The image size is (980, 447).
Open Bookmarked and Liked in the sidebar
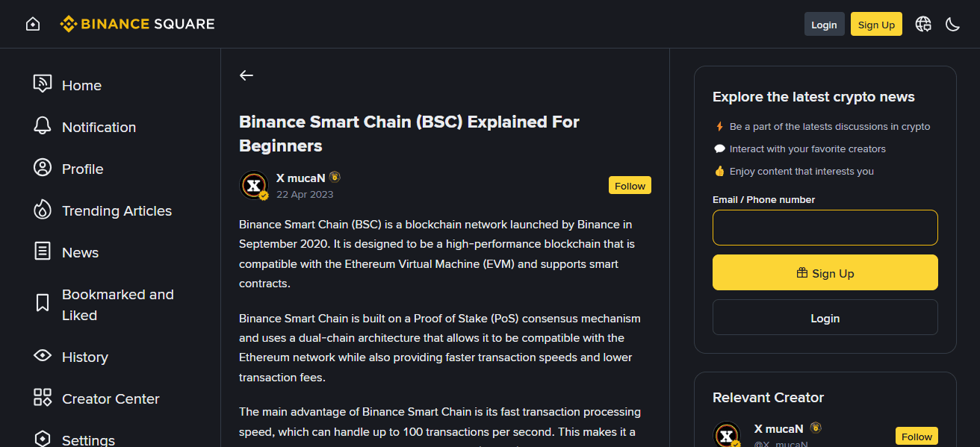pos(117,304)
